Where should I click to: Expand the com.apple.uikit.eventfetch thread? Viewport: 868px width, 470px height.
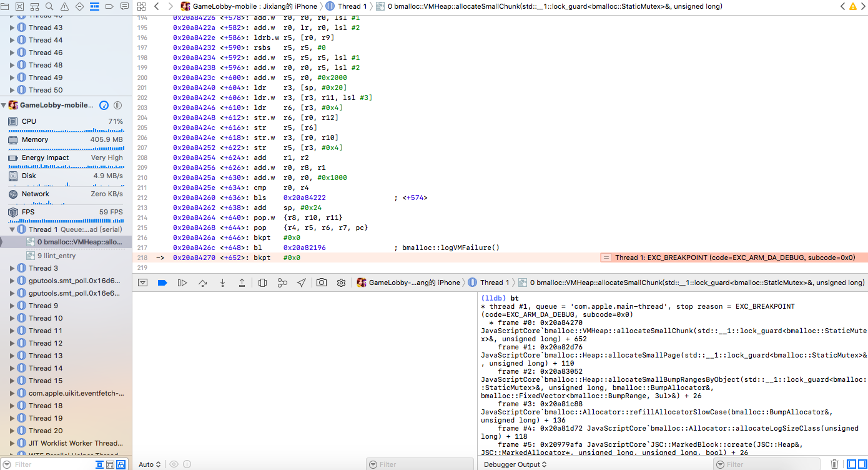[x=12, y=393]
